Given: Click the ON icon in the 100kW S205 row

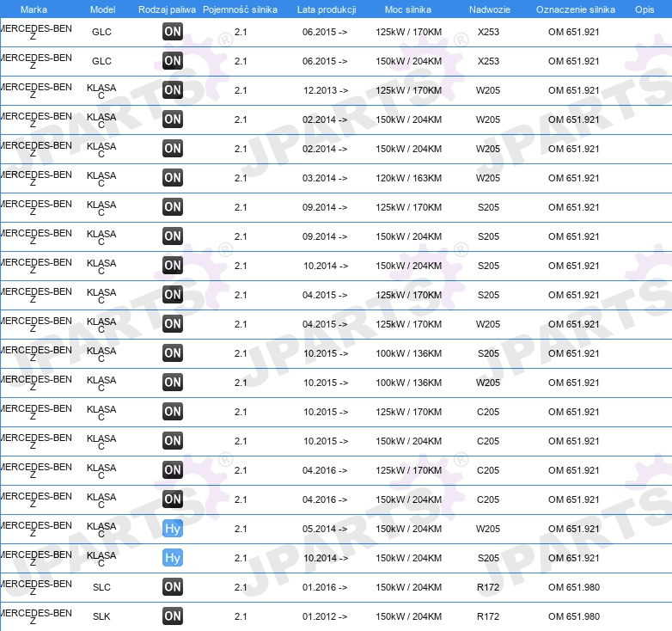Looking at the screenshot, I should [x=173, y=352].
